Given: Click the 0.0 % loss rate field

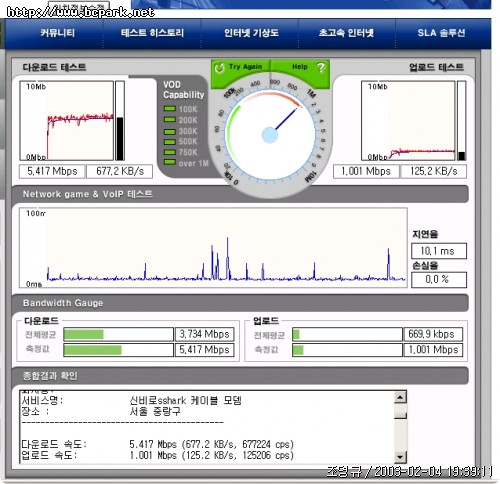Looking at the screenshot, I should [x=439, y=280].
